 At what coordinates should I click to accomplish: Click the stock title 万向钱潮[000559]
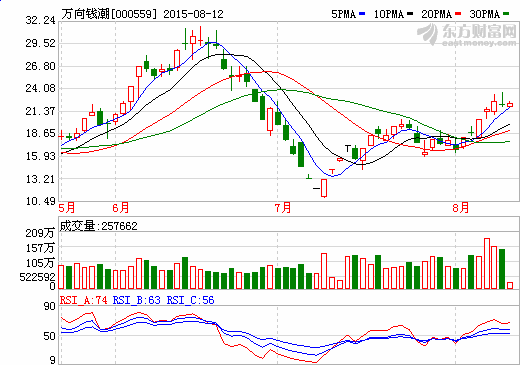click(109, 14)
